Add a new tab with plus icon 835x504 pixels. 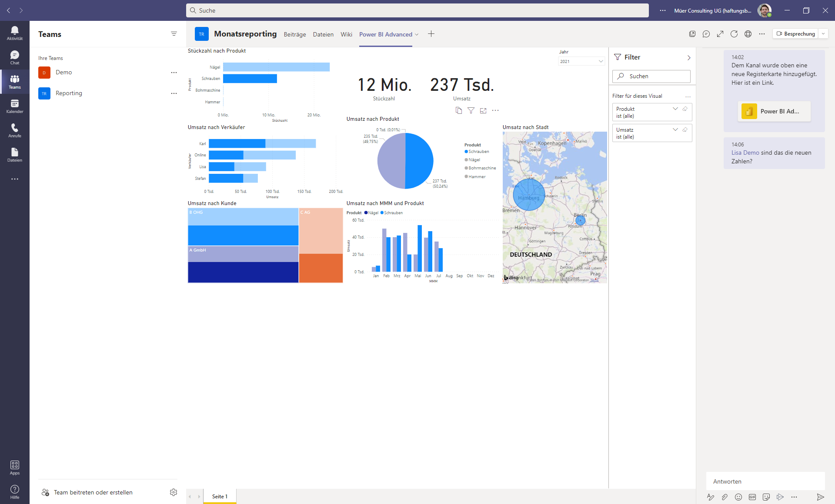pos(431,34)
